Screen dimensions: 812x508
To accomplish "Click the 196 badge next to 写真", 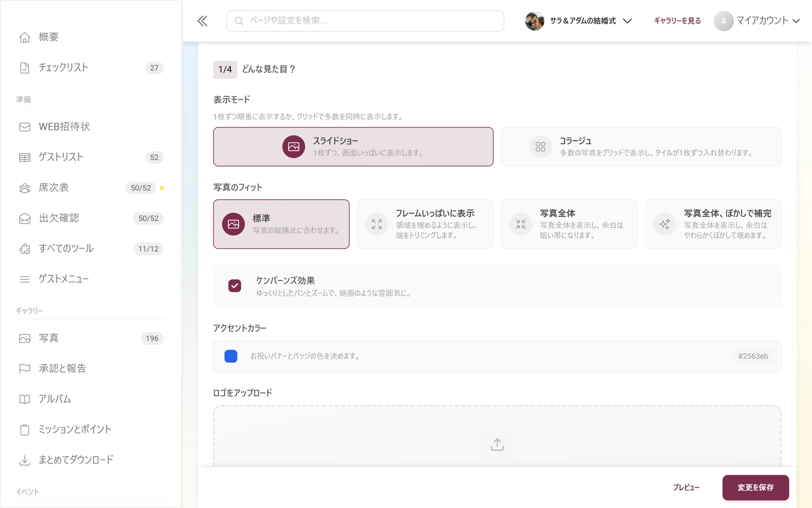I will click(152, 339).
